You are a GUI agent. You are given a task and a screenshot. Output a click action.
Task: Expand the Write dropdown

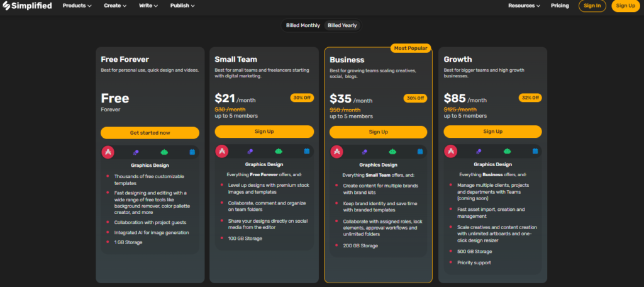(148, 6)
